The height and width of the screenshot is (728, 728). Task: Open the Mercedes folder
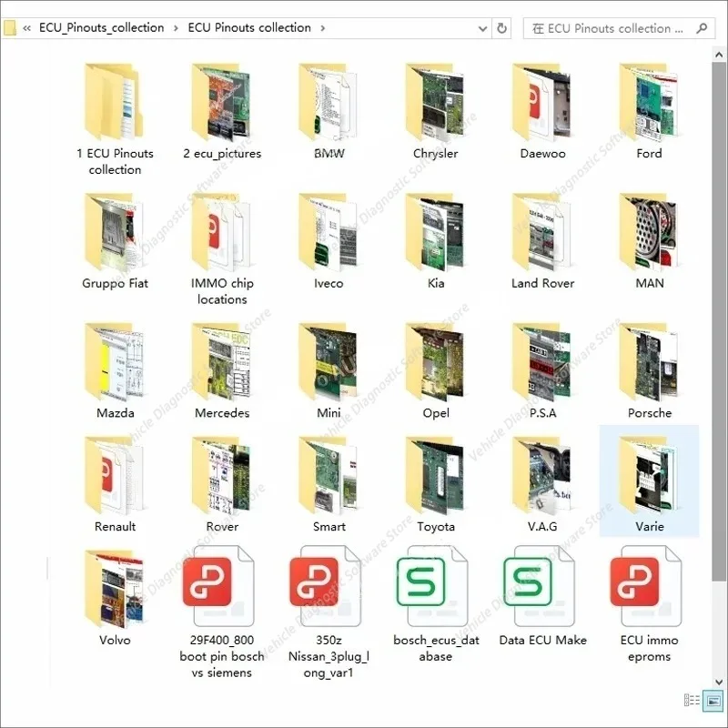click(x=222, y=371)
